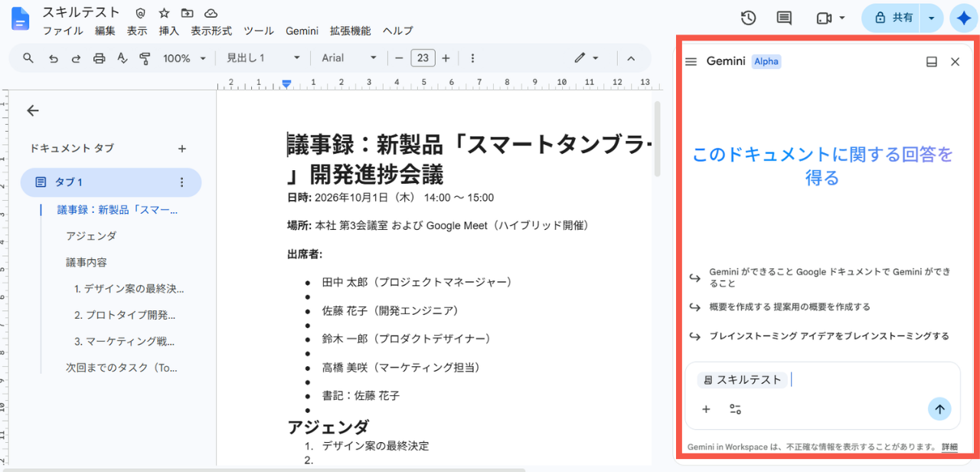Close document tabs panel back arrow
This screenshot has width=980, height=472.
(33, 110)
